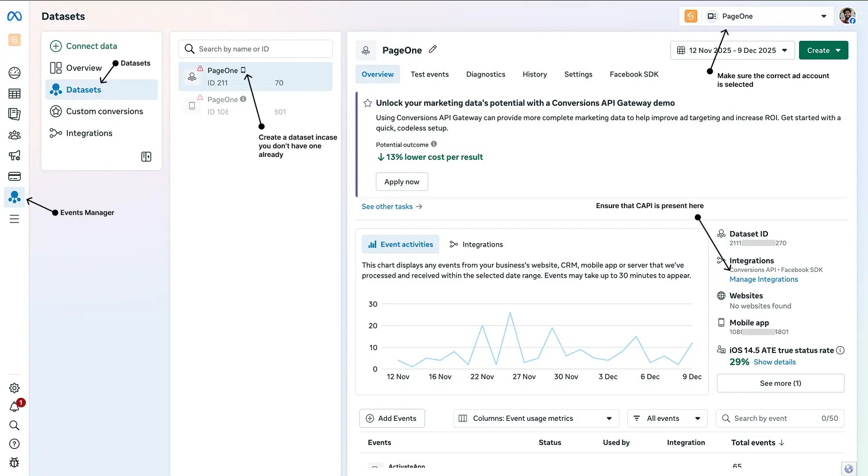
Task: Open the All events filter dropdown
Action: click(x=667, y=419)
